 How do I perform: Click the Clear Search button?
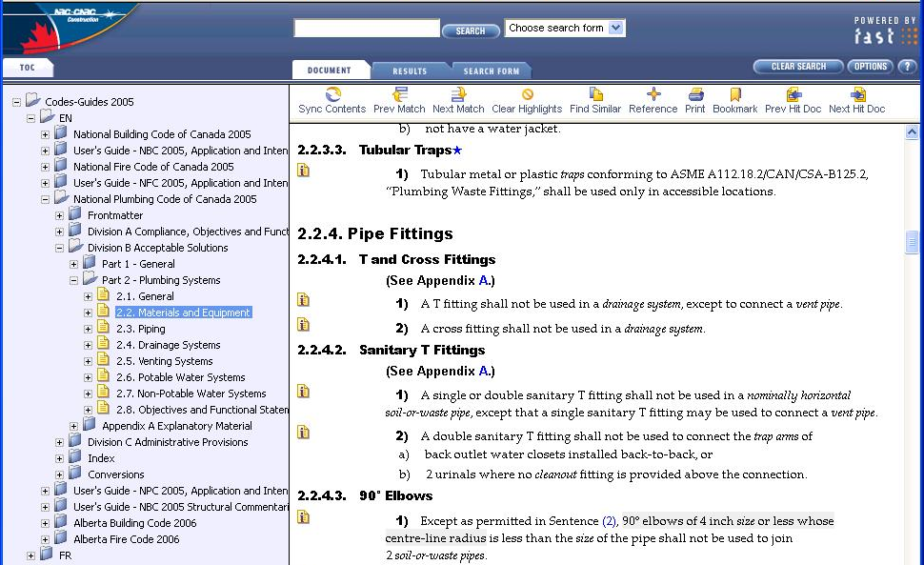(x=798, y=67)
